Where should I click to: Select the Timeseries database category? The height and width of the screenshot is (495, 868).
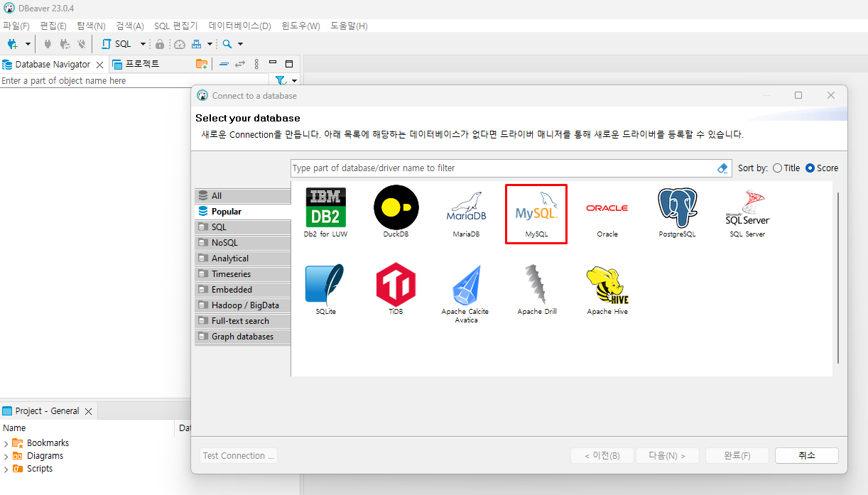243,274
